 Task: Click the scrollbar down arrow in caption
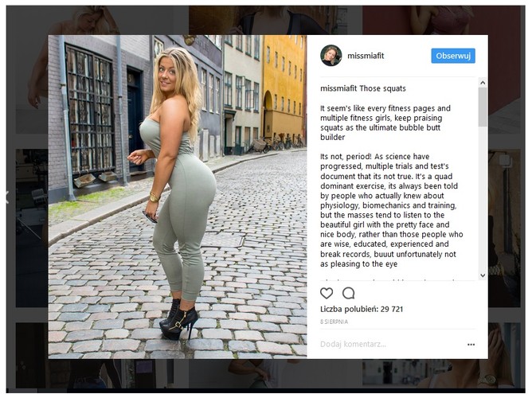(x=483, y=275)
